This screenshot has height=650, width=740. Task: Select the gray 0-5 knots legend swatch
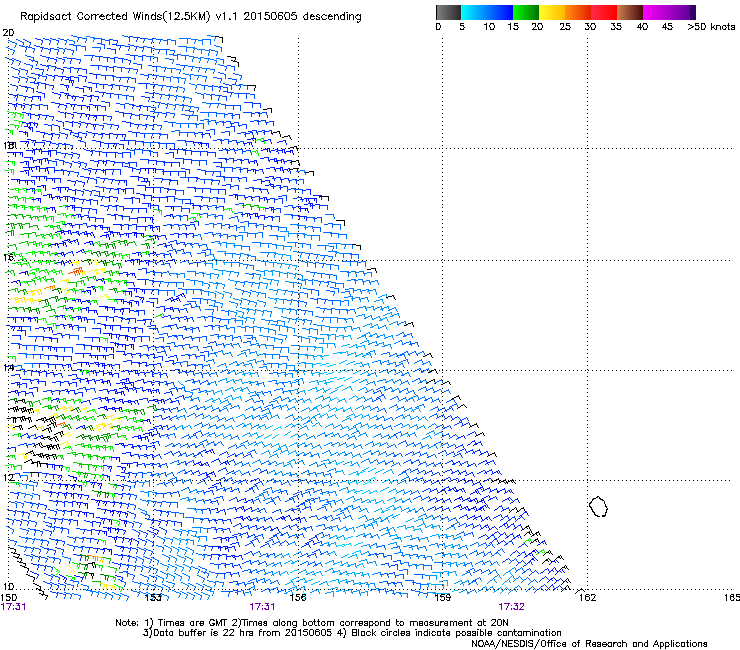[448, 12]
